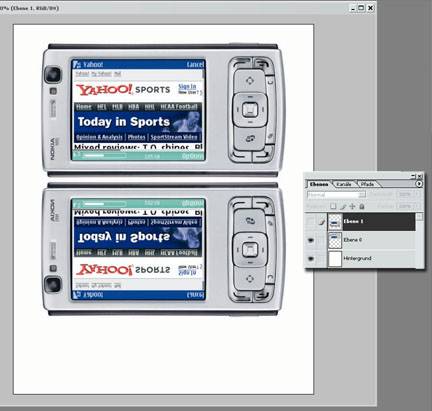Toggle link box beside Hintergrund
The width and height of the screenshot is (432, 411).
coord(321,258)
